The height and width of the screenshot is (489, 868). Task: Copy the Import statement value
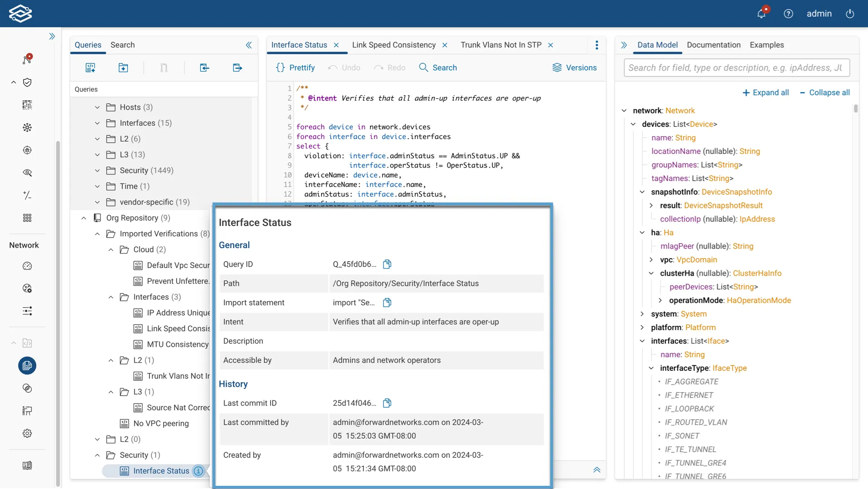387,302
